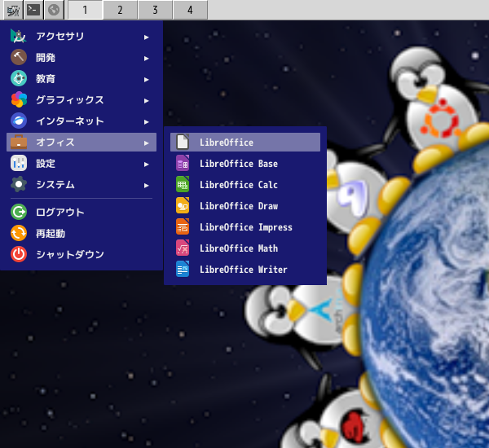
Task: Click the main menu launcher icon in the top panel
Action: pos(13,10)
